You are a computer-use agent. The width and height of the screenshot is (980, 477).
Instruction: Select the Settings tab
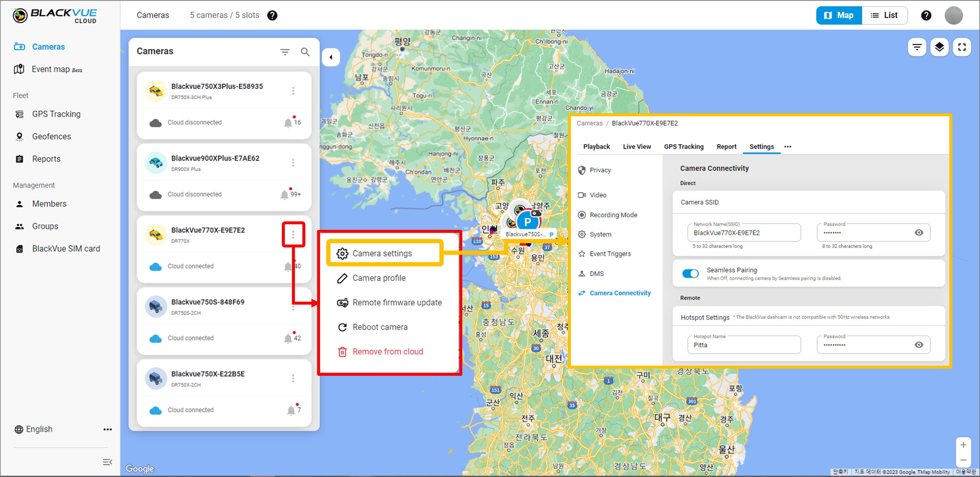pyautogui.click(x=761, y=147)
